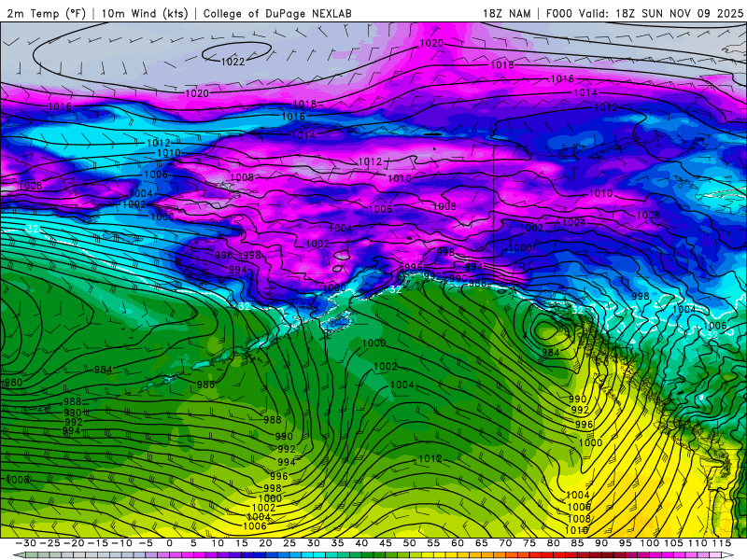Image resolution: width=747 pixels, height=560 pixels.
Task: Select the "College of DuPage NEXLAB" label
Action: [x=277, y=13]
